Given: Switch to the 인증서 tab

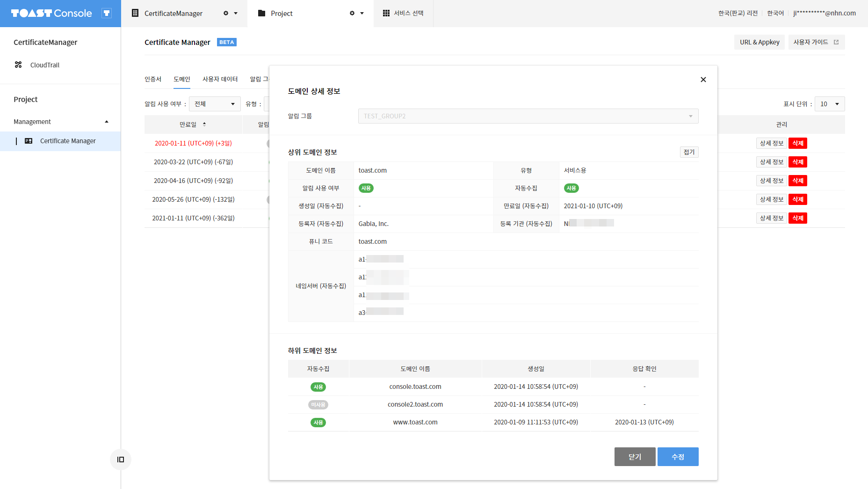Looking at the screenshot, I should click(x=153, y=79).
